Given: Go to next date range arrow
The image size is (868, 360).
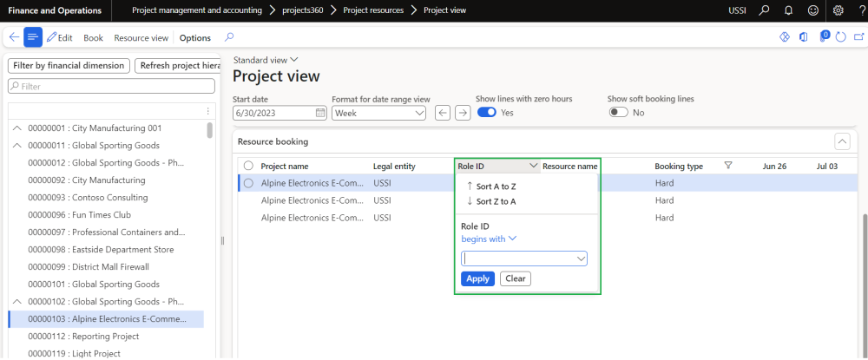Looking at the screenshot, I should pyautogui.click(x=463, y=113).
